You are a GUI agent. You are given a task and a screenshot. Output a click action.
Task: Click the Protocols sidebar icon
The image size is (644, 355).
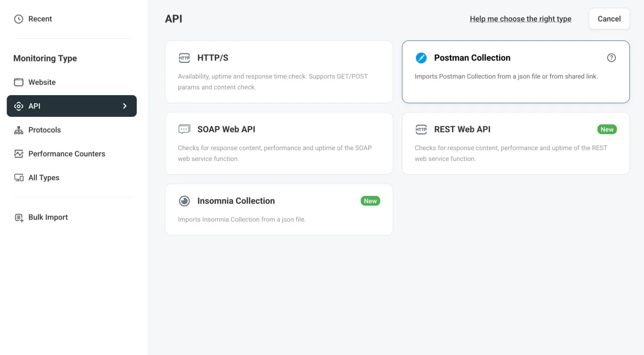click(18, 130)
